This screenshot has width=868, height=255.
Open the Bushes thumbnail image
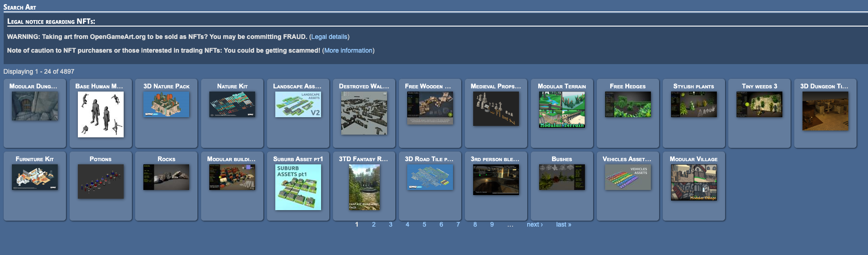coord(562,177)
